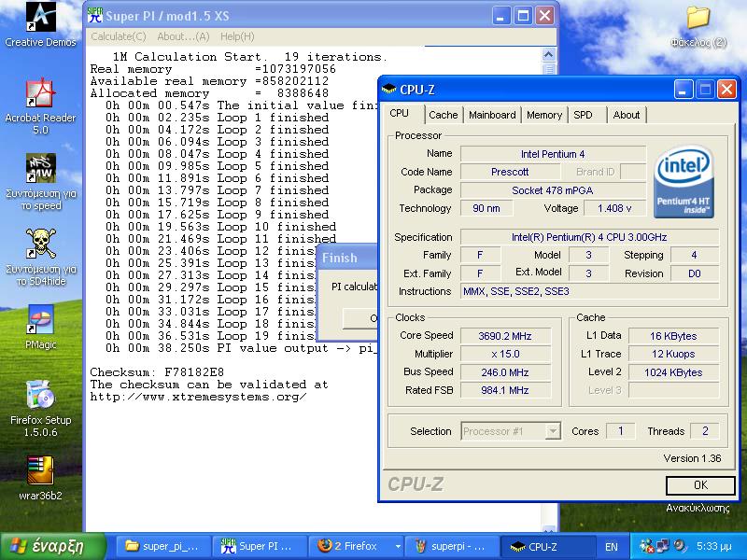747x560 pixels.
Task: Click the Revision value D0
Action: (694, 273)
